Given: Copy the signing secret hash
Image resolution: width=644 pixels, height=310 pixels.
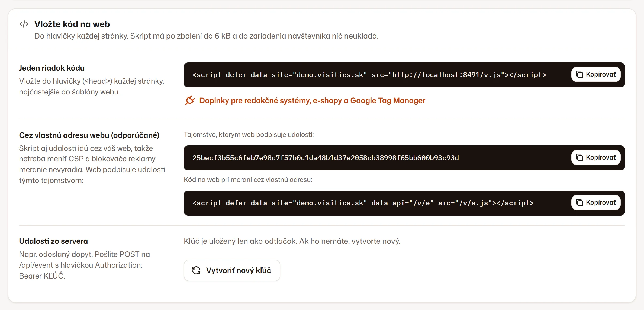Looking at the screenshot, I should pos(596,157).
